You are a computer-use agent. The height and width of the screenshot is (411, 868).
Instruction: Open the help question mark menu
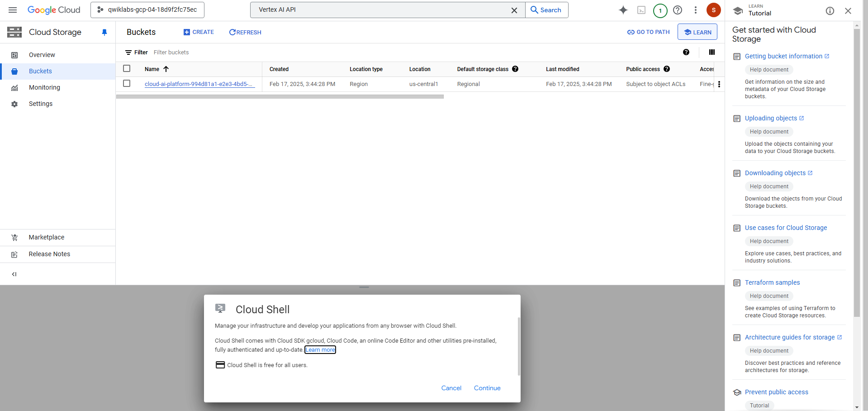(678, 10)
